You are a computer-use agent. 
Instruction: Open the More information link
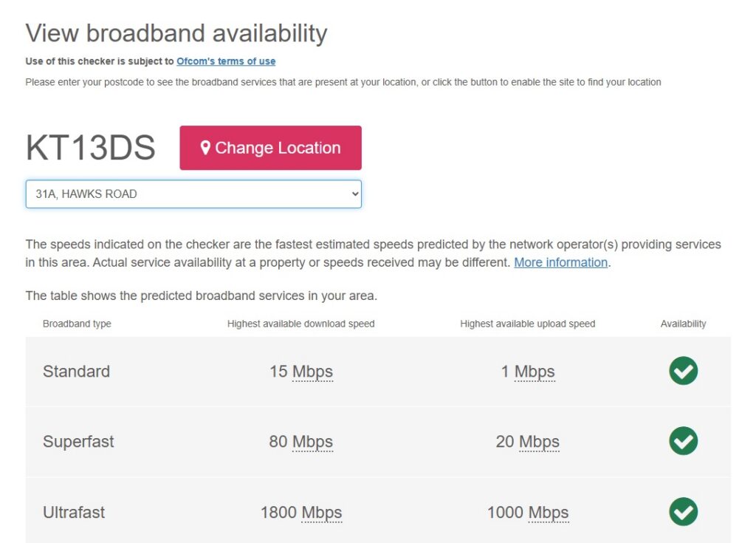point(561,262)
